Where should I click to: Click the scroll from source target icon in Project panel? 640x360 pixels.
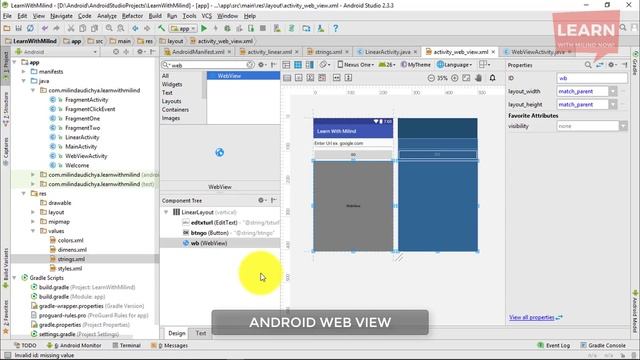pos(116,52)
